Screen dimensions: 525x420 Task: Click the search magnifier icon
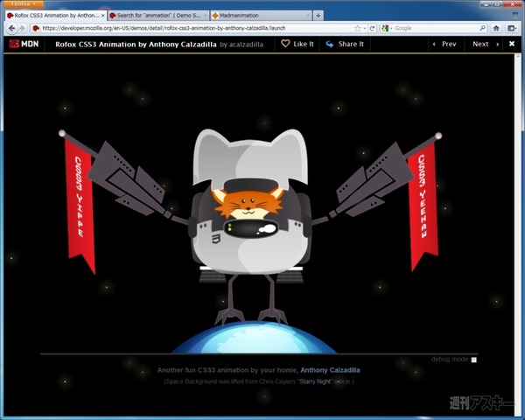pos(482,28)
